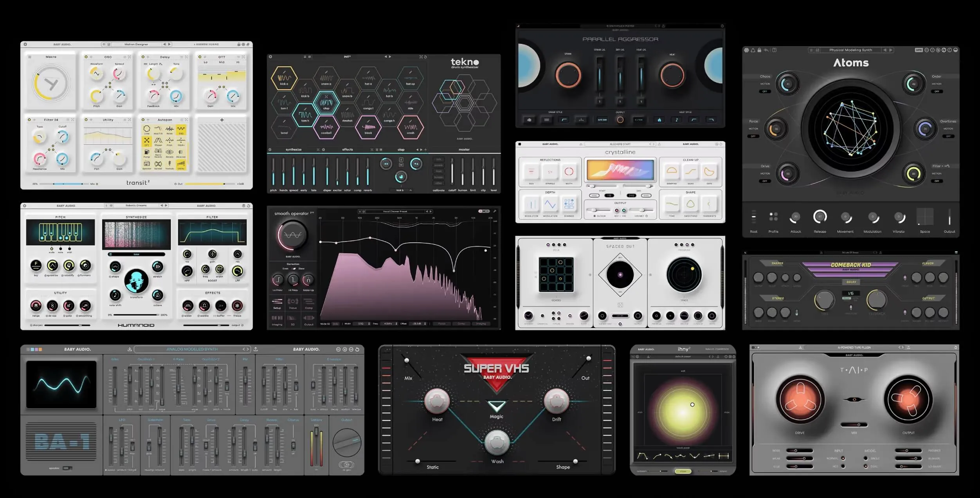Viewport: 980px width, 498px height.
Task: Open the Motion Designer preset browser in Transit
Action: point(136,44)
